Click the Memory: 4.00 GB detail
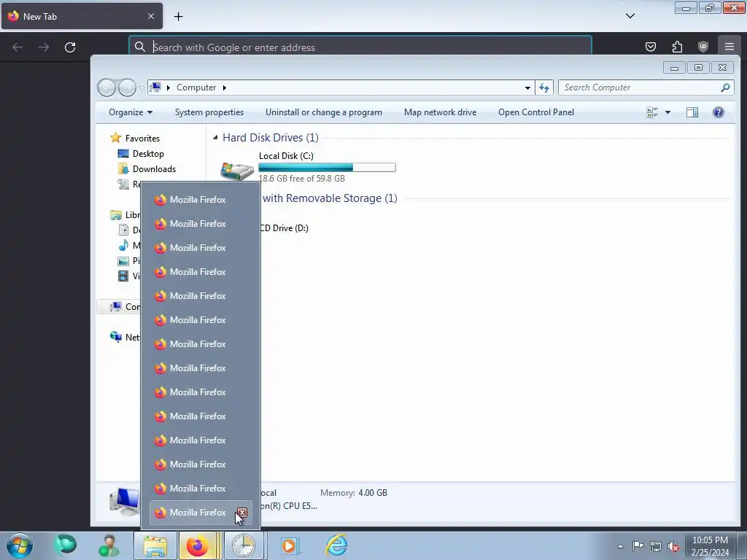Viewport: 747px width, 560px height. click(354, 493)
